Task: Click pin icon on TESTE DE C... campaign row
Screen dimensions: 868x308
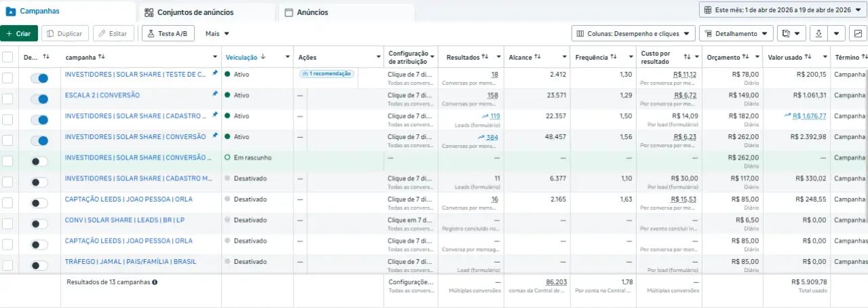Action: tap(215, 74)
